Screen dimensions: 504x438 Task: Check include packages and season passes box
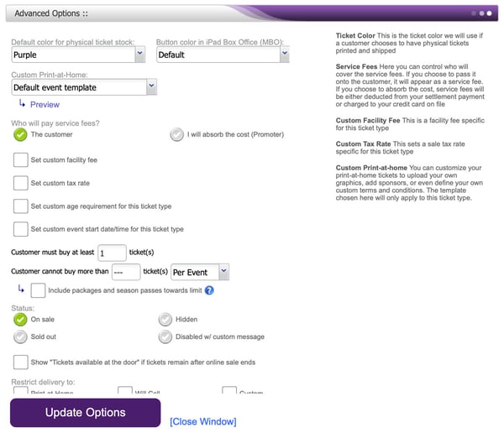tap(38, 290)
